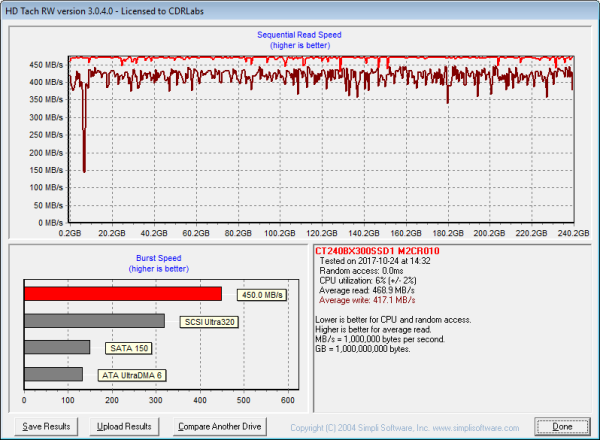Select the ATA UltraDMA 6 label
This screenshot has height=440, width=600.
click(132, 375)
